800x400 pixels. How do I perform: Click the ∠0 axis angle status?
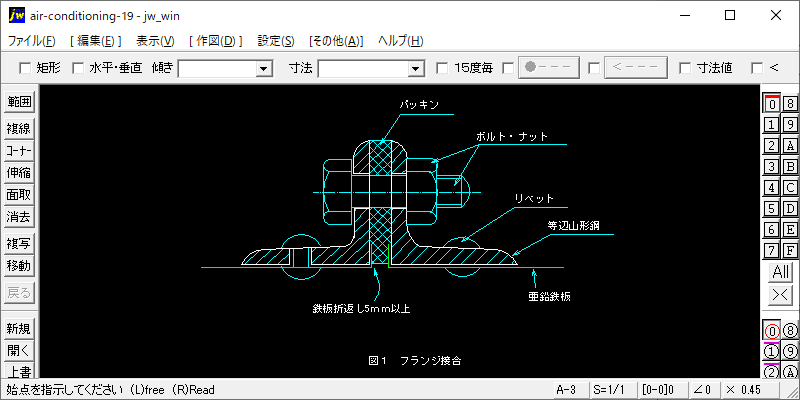point(703,390)
